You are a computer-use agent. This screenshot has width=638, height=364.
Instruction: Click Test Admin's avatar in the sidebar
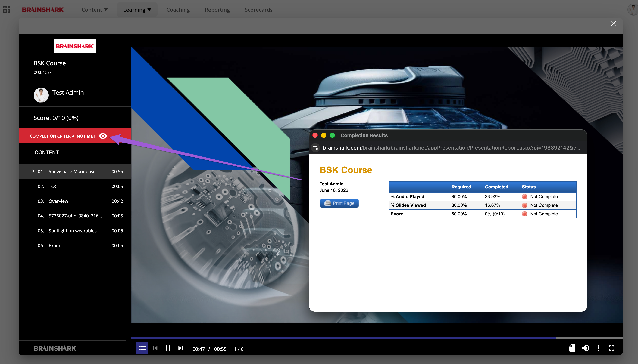click(x=41, y=95)
